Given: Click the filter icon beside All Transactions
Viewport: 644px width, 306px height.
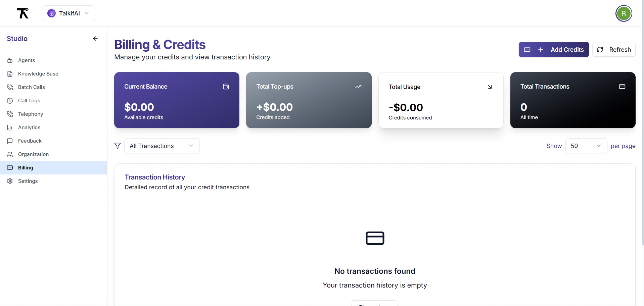Looking at the screenshot, I should tap(117, 146).
